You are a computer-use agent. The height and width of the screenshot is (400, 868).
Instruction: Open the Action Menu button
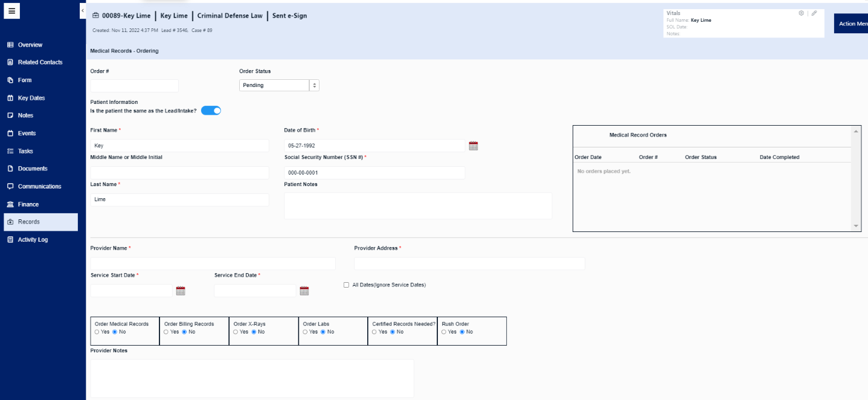851,24
